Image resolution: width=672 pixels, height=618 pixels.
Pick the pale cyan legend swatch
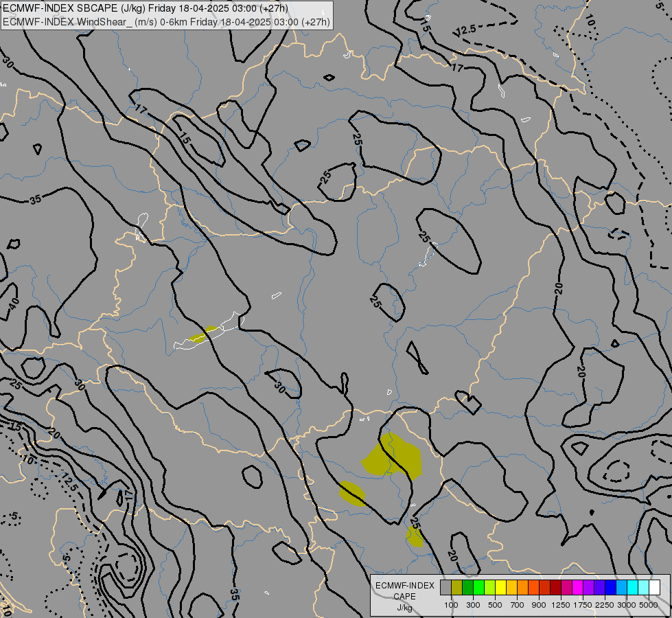(643, 588)
